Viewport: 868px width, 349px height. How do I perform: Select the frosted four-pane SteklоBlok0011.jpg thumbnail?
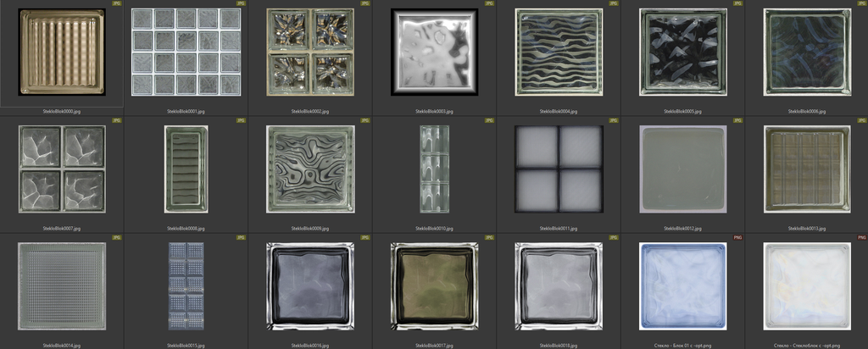(559, 169)
